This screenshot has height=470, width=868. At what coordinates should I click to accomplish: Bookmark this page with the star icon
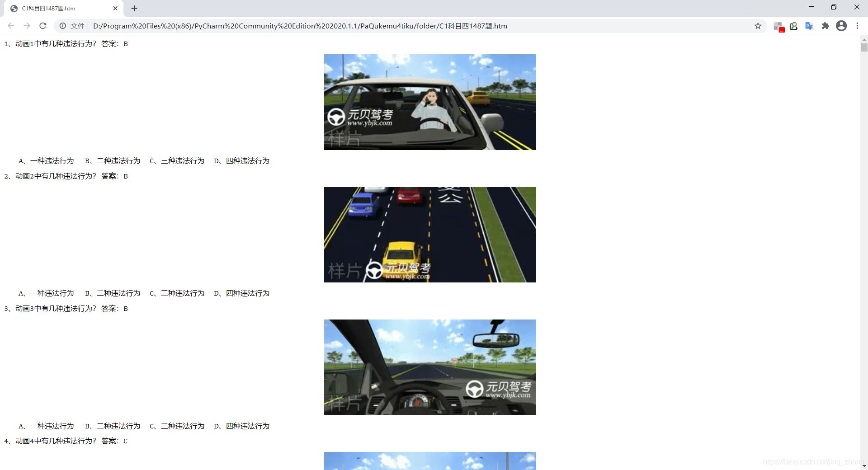[758, 26]
